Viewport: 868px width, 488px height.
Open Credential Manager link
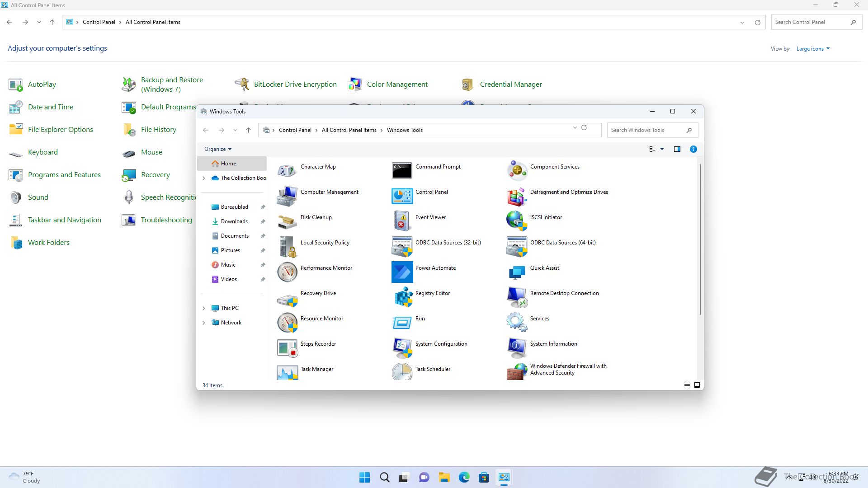(x=511, y=84)
